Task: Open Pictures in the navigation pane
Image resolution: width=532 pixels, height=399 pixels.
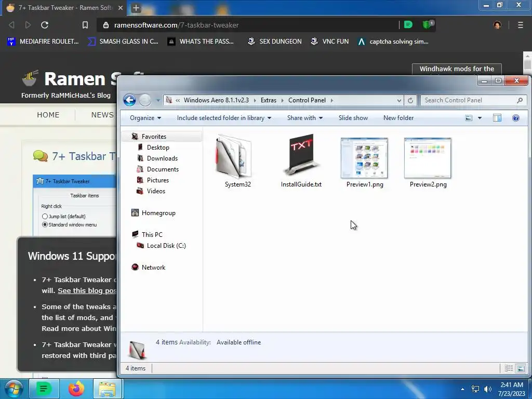Action: (x=157, y=180)
